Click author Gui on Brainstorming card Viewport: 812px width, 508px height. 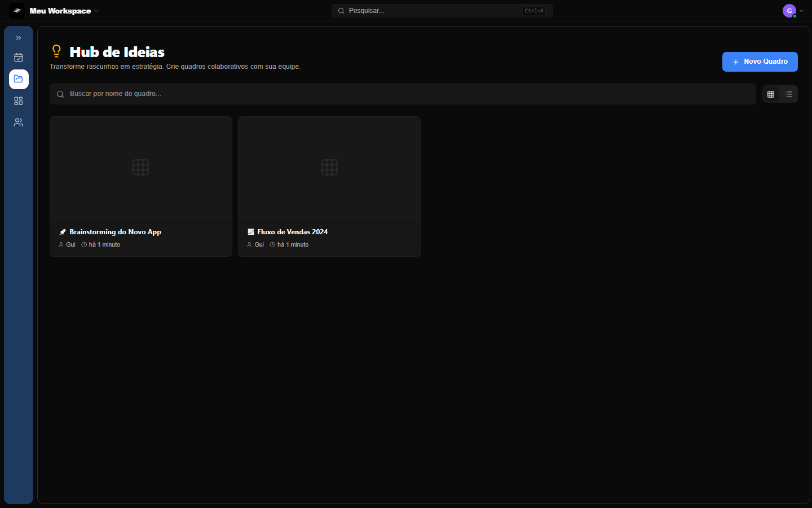(x=67, y=244)
